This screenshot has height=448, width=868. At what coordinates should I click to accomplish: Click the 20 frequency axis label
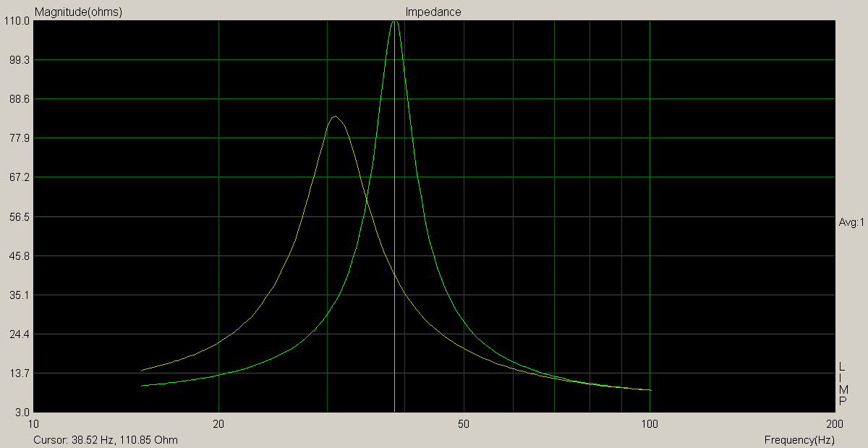coord(218,423)
